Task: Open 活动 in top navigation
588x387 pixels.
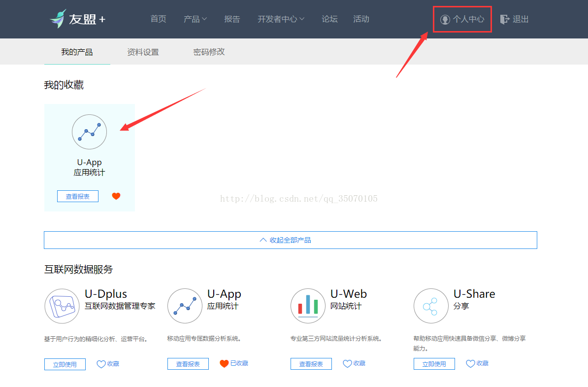Action: pyautogui.click(x=361, y=19)
